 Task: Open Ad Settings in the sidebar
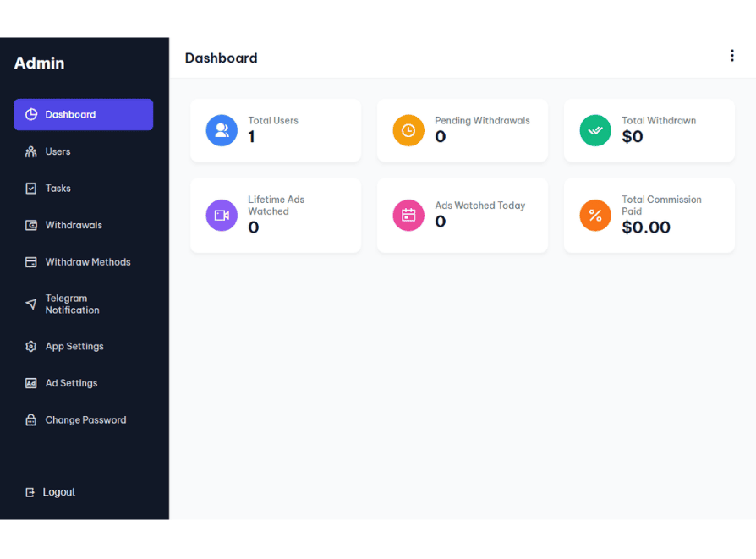pyautogui.click(x=71, y=383)
